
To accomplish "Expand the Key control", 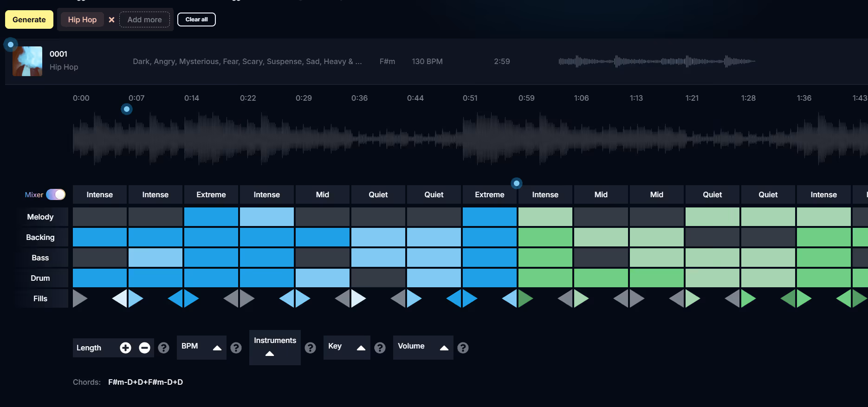I will tap(361, 348).
